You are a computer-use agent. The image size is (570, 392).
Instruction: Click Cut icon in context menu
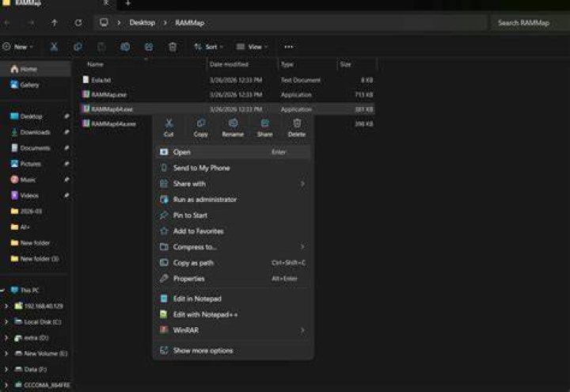[x=169, y=127]
